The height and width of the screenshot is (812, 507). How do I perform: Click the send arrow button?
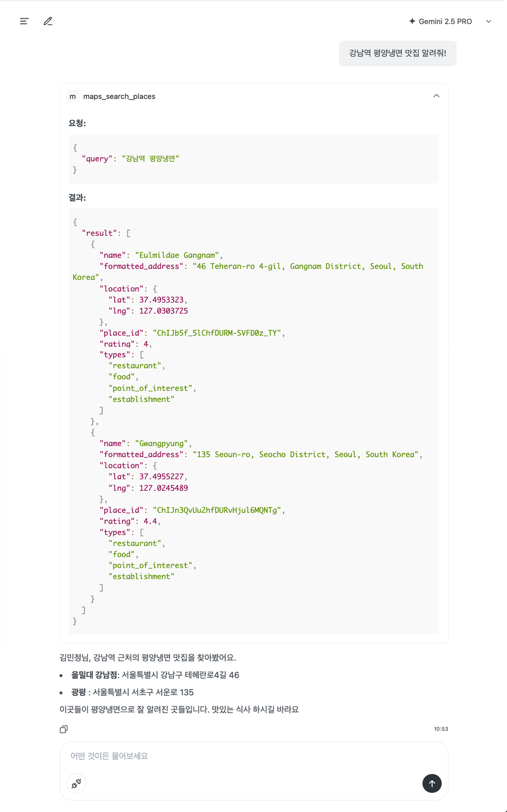[x=432, y=783]
